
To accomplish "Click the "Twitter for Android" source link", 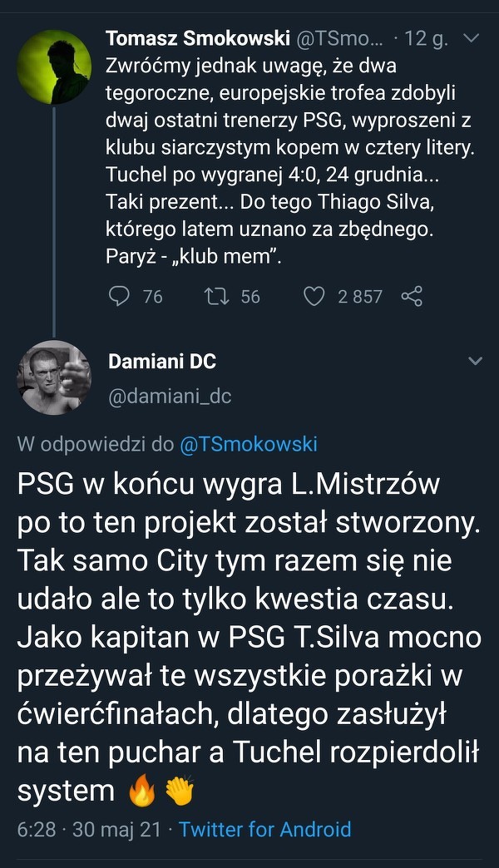I will pos(264,829).
